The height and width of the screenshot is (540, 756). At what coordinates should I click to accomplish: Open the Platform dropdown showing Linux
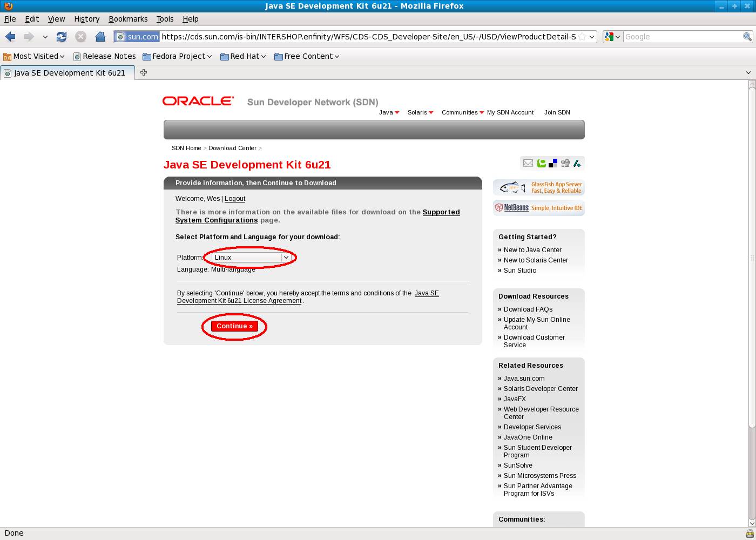(x=252, y=258)
